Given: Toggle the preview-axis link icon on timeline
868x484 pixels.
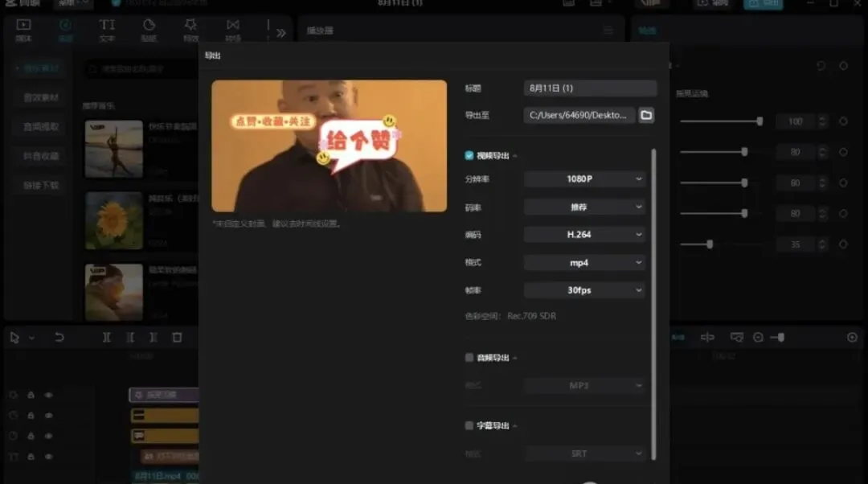Looking at the screenshot, I should (707, 337).
